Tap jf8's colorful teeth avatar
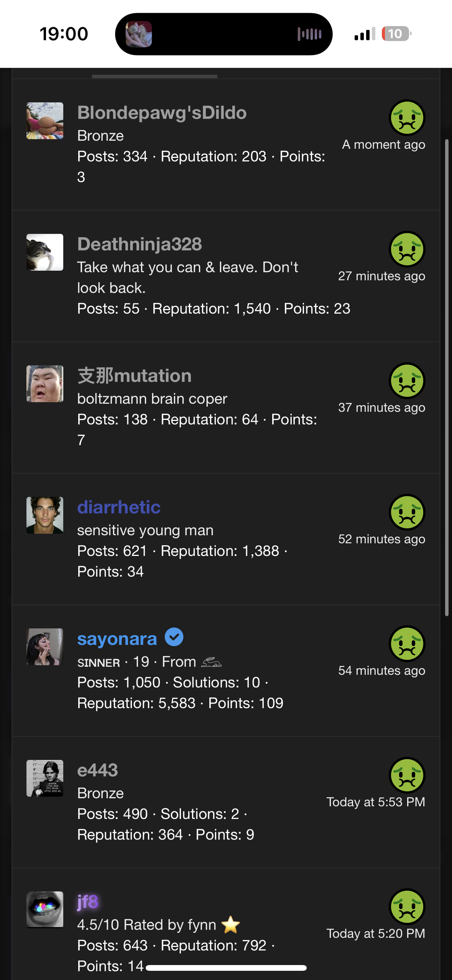Image resolution: width=452 pixels, height=980 pixels. [45, 909]
